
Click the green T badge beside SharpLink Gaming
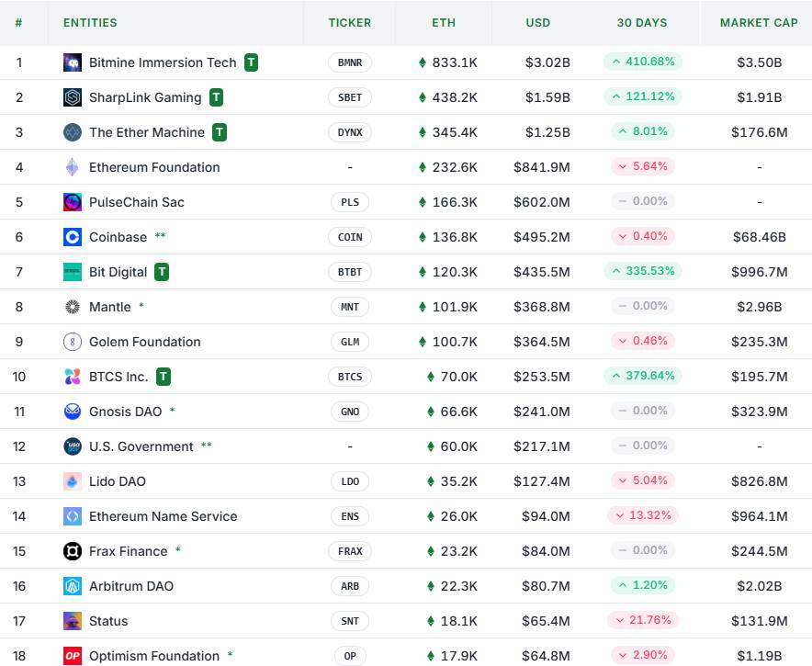pos(217,97)
